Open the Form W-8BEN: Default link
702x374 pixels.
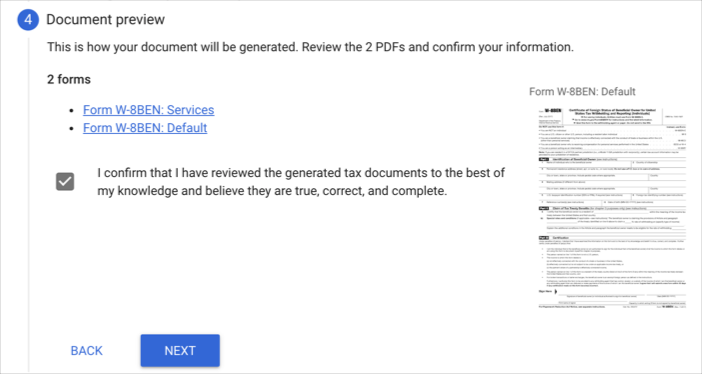point(145,128)
